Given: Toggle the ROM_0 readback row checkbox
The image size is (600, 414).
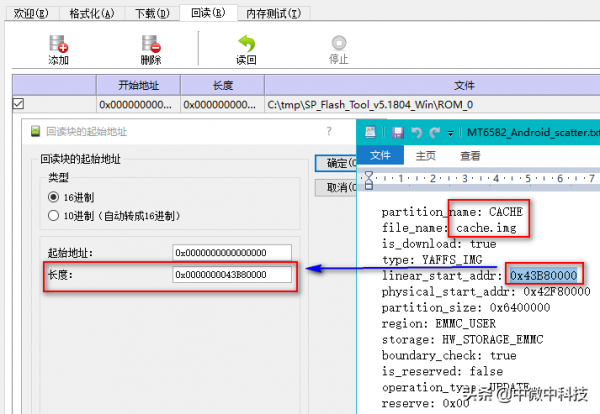Looking at the screenshot, I should click(18, 104).
